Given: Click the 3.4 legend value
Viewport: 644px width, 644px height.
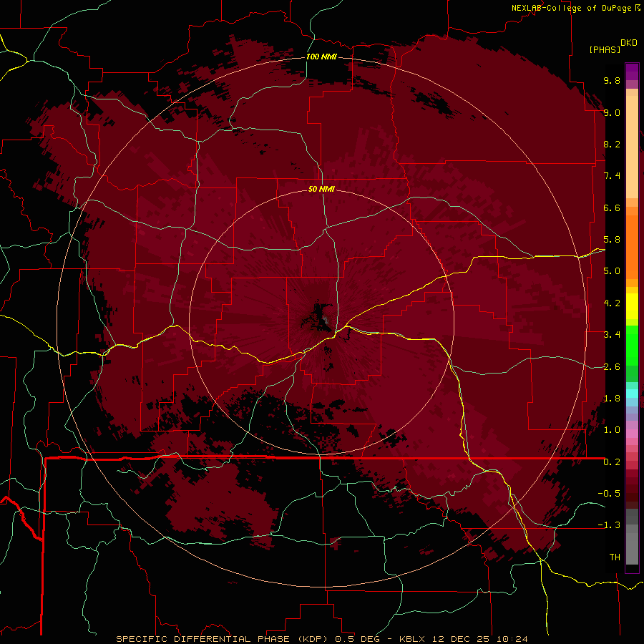Looking at the screenshot, I should tap(612, 335).
